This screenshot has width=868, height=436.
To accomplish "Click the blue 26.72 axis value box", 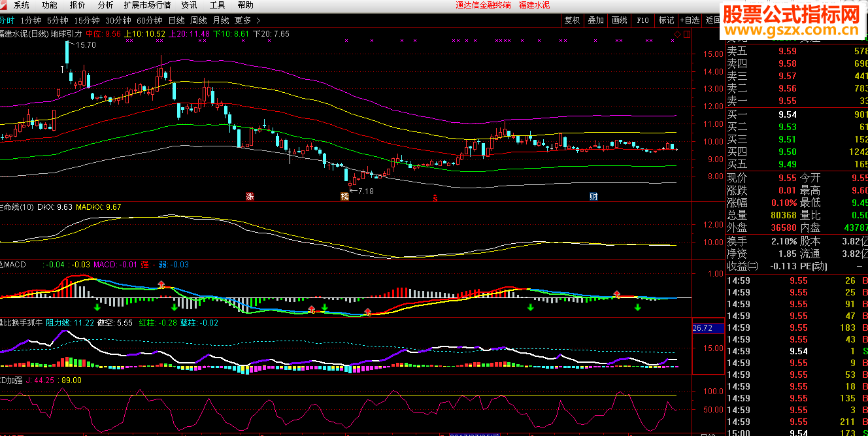I will point(707,327).
